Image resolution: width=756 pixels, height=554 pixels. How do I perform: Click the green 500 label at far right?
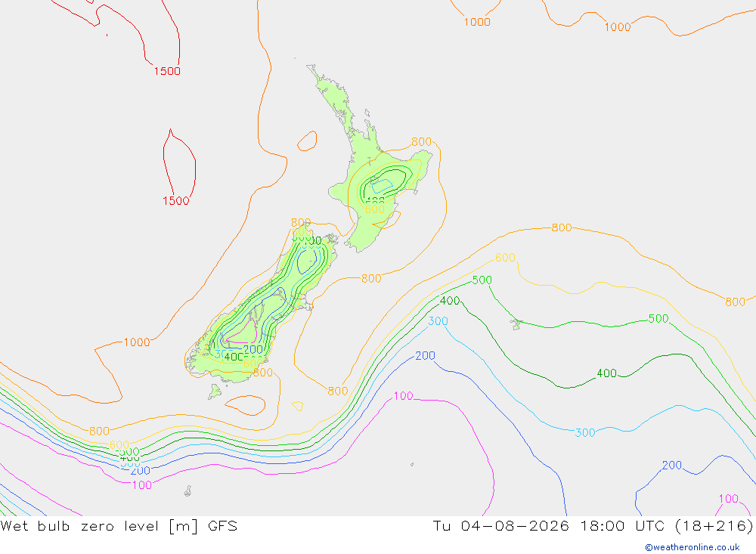[x=658, y=319]
